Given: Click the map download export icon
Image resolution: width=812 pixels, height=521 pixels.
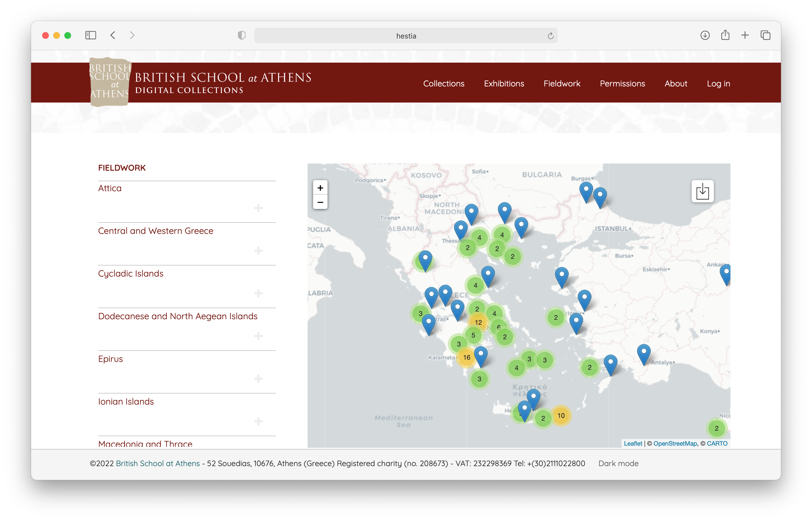Looking at the screenshot, I should coord(702,191).
